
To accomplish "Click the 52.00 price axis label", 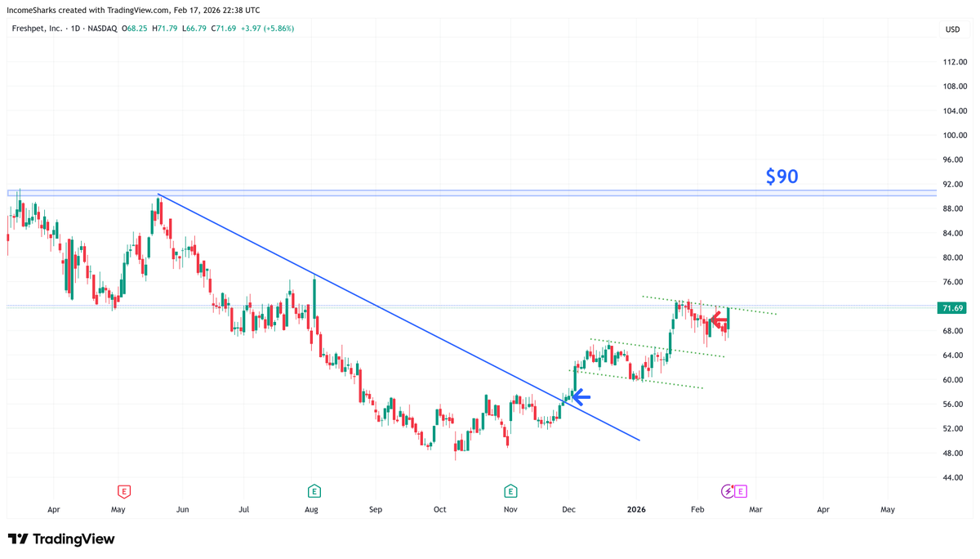I will pyautogui.click(x=955, y=429).
